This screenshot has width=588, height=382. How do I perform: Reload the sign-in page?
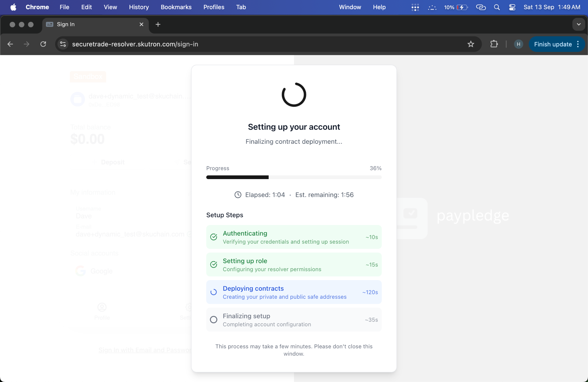point(43,44)
